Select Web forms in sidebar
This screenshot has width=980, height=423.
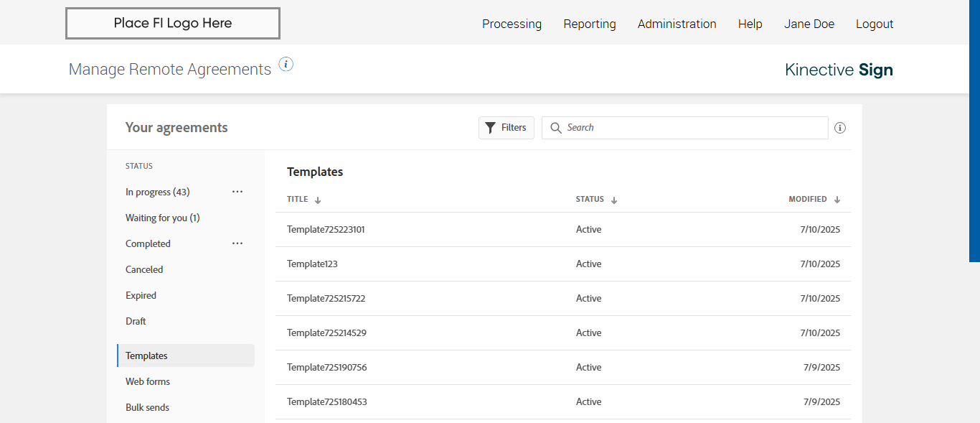click(x=148, y=381)
